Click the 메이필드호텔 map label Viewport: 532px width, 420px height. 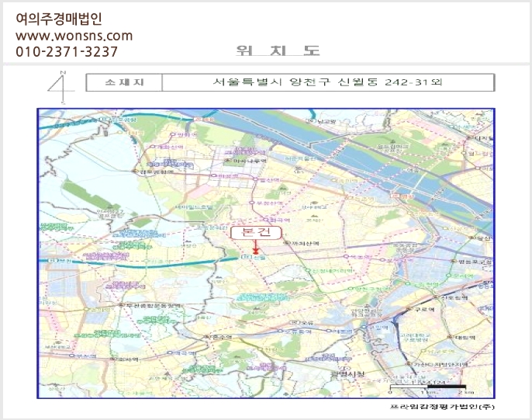coord(194,207)
